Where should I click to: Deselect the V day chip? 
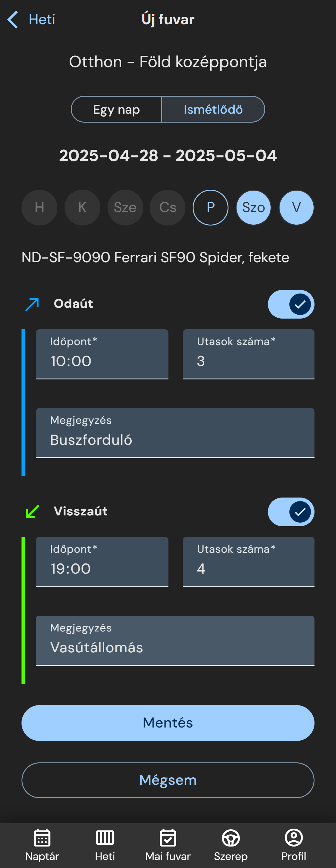[296, 208]
